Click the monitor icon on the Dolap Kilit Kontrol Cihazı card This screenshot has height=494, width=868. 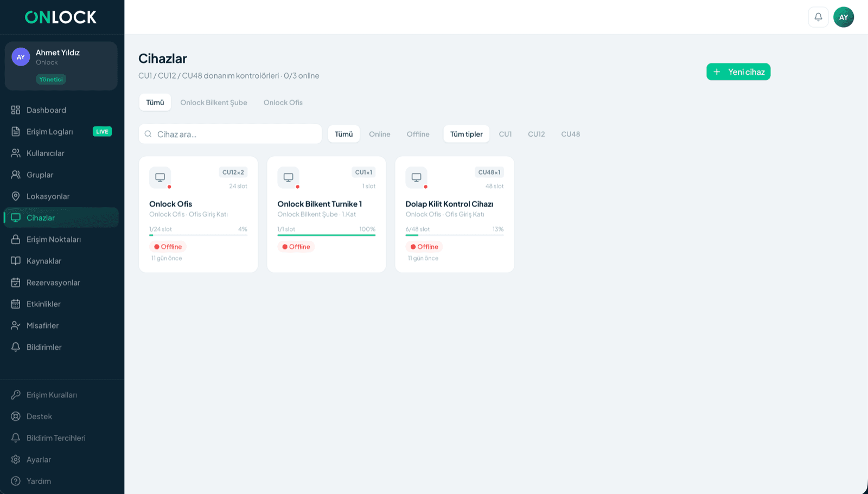click(417, 177)
